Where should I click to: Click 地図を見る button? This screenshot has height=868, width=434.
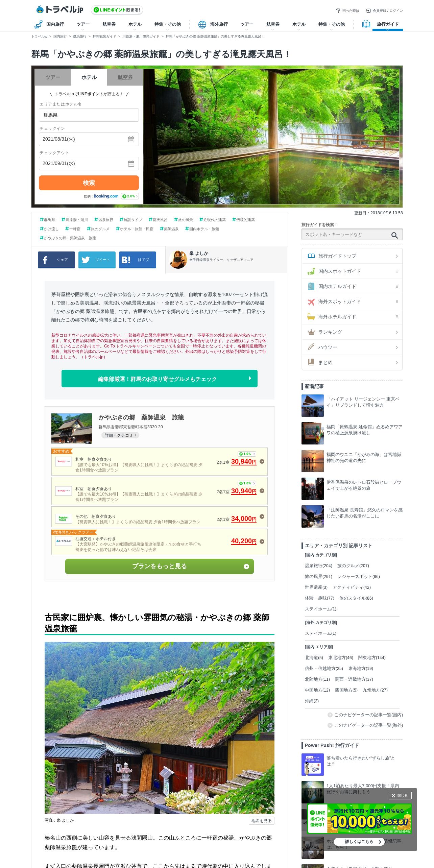click(261, 821)
